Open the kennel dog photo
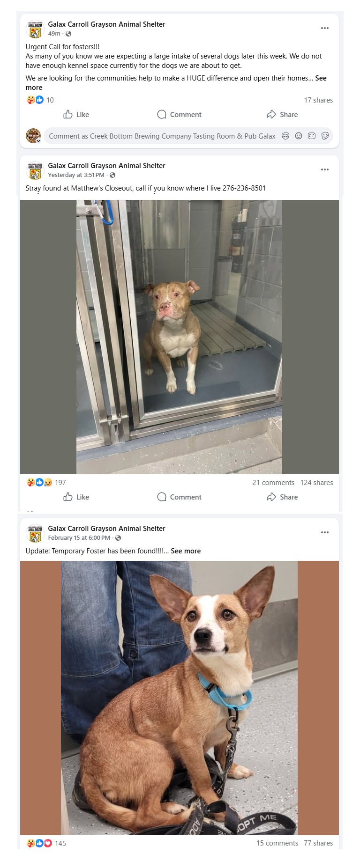Screen dimensions: 360x868 [179, 337]
